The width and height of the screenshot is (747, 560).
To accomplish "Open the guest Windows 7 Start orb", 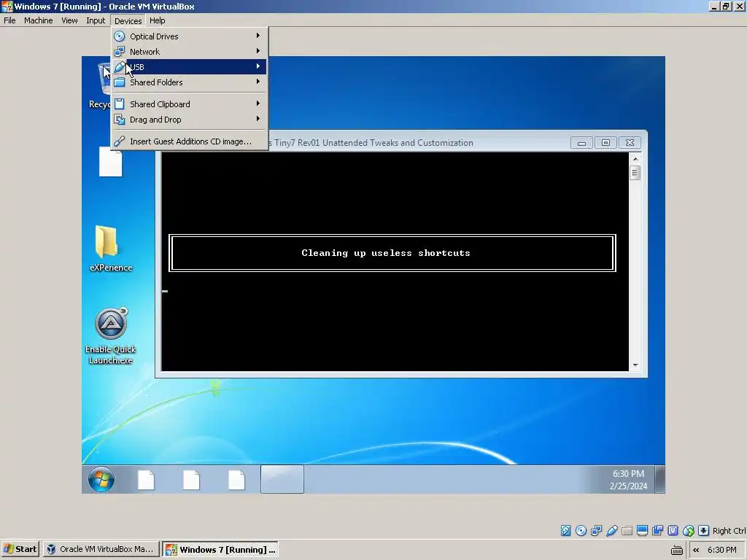I will (101, 479).
